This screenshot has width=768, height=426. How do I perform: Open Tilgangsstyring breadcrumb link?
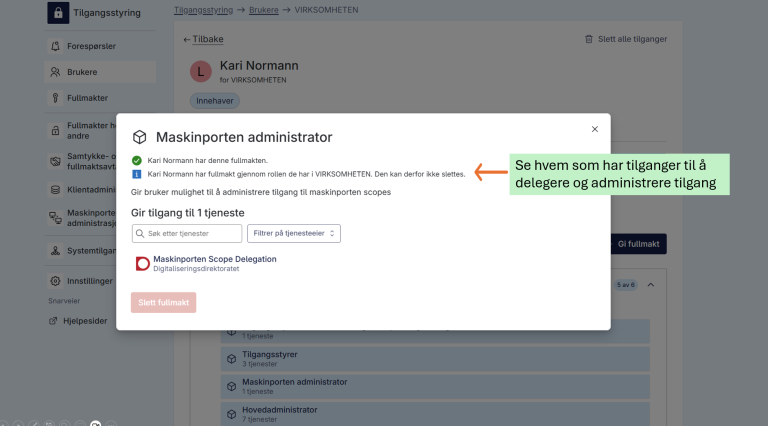click(203, 10)
